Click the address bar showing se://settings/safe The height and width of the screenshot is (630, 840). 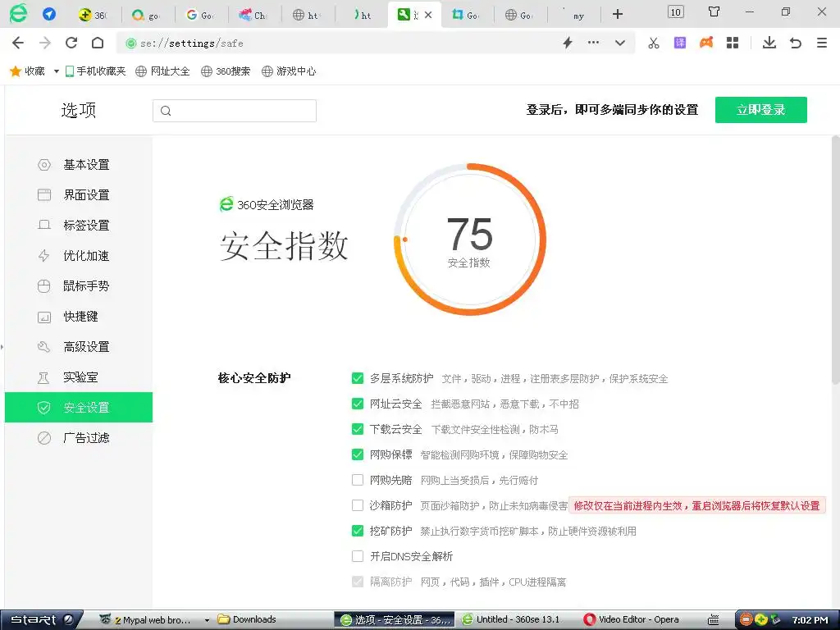[343, 43]
